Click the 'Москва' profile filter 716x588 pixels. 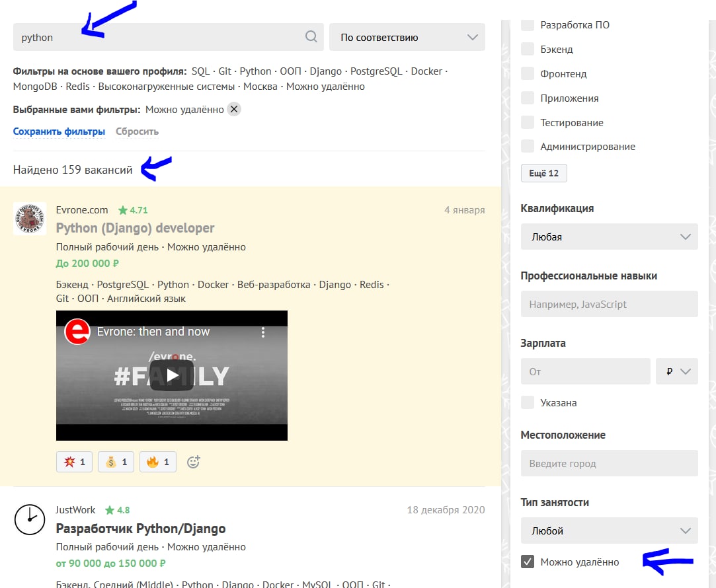pos(260,86)
